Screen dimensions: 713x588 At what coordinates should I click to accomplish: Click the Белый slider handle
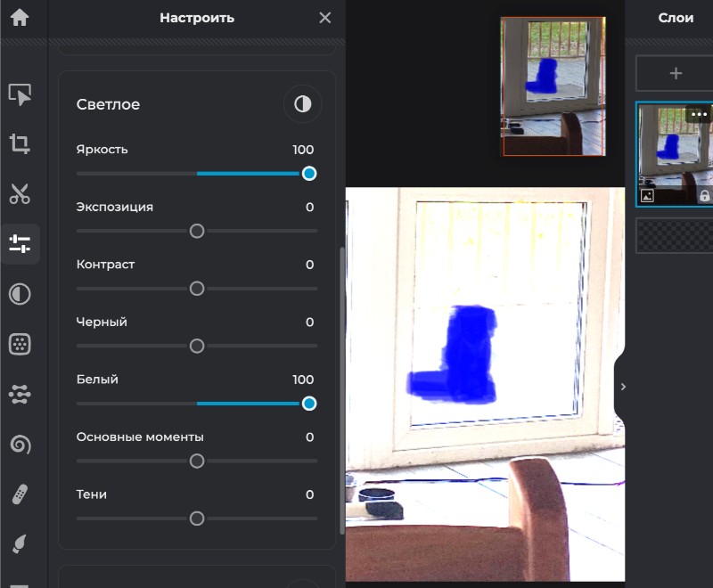[309, 404]
